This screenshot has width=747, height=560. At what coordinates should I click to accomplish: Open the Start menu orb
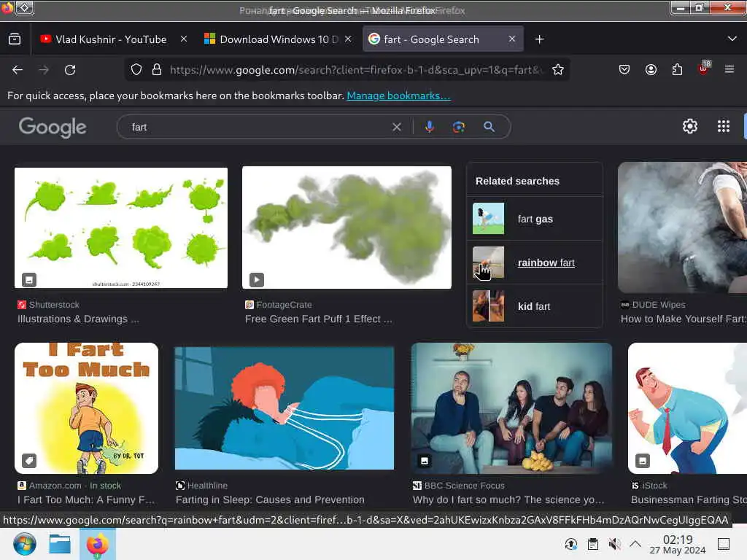tap(24, 544)
